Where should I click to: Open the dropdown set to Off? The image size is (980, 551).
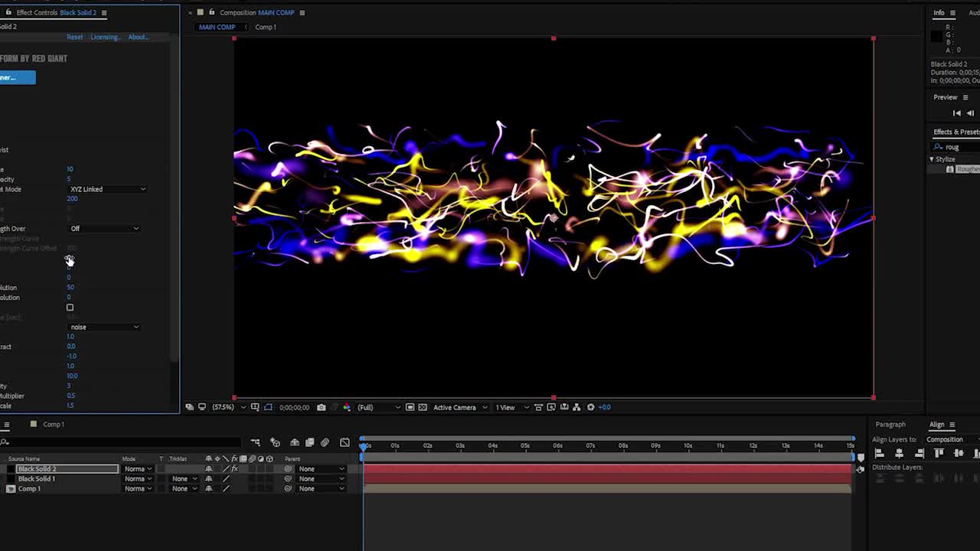coord(104,228)
